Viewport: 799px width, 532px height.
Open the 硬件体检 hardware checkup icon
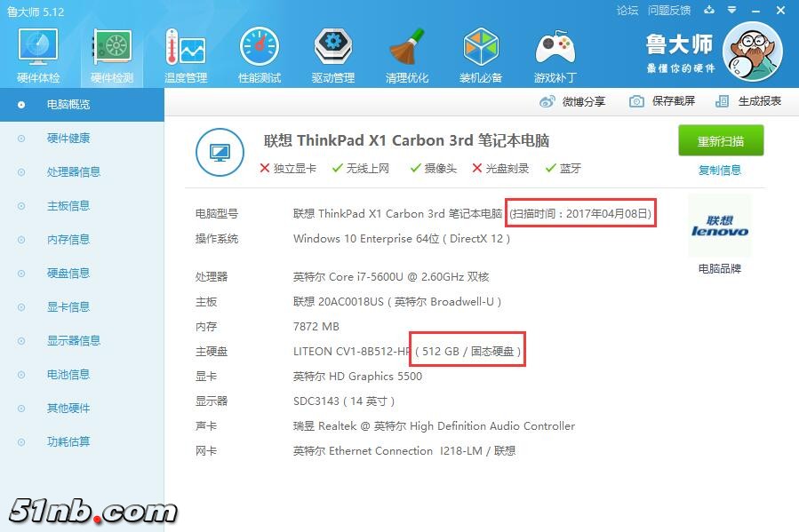(x=38, y=53)
